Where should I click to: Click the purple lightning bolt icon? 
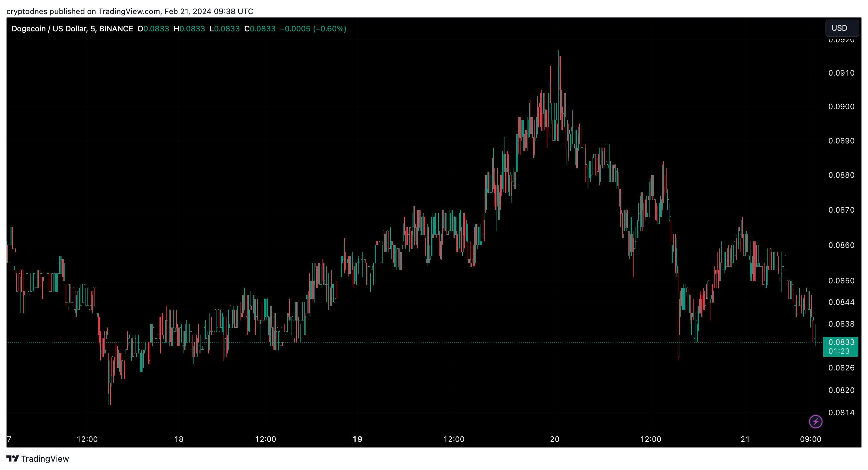815,421
